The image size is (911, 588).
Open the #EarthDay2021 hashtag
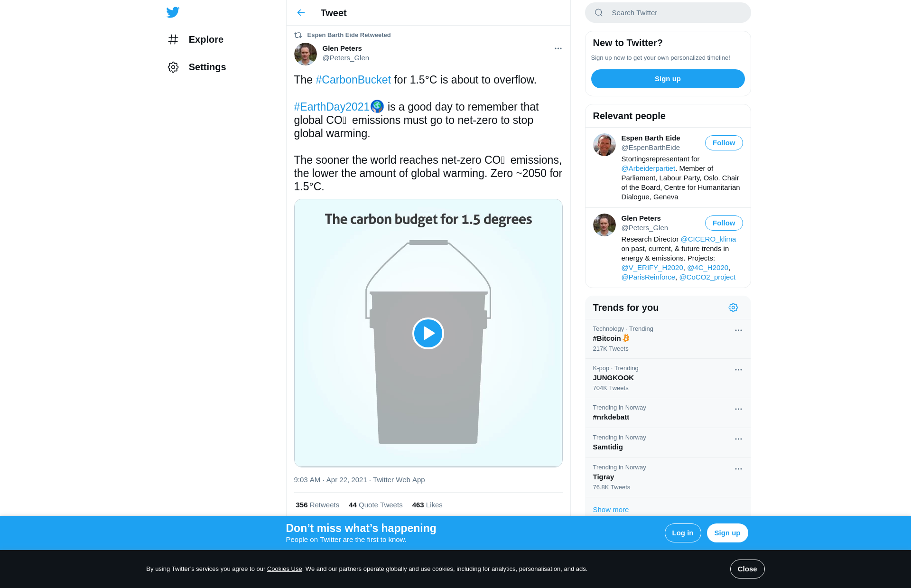332,107
